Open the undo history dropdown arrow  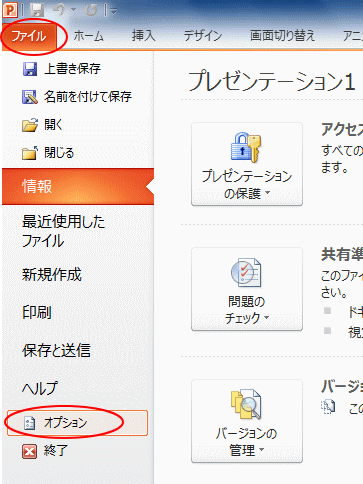pyautogui.click(x=73, y=10)
